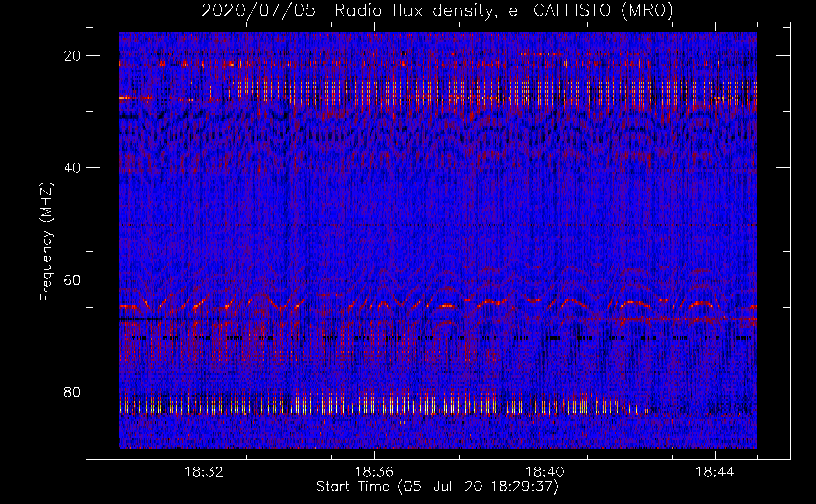Click the 18:36 time tick label
The width and height of the screenshot is (816, 504).
click(374, 472)
